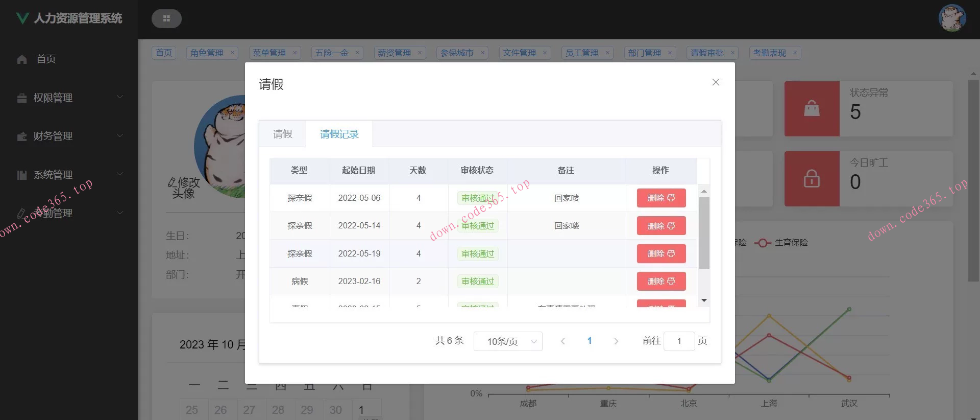Open the 部门管理 tag
This screenshot has width=980, height=420.
pos(644,53)
